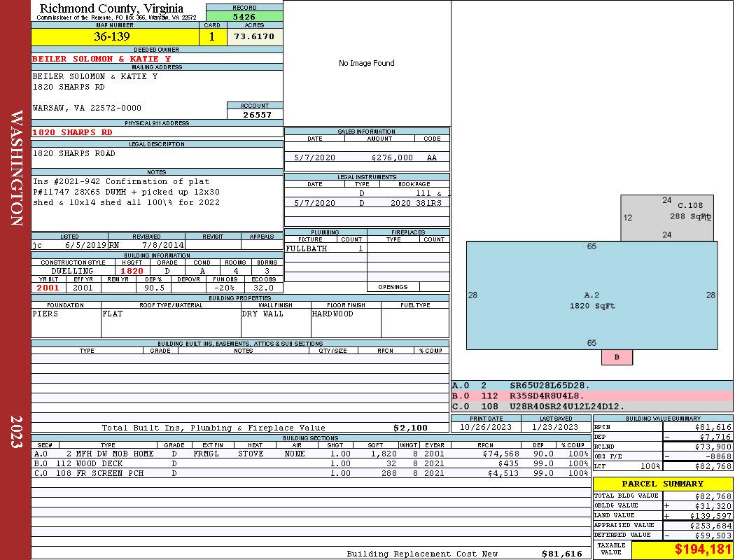Screen dimensions: 735x560
Task: Click the green record number 5426 field
Action: tap(244, 16)
